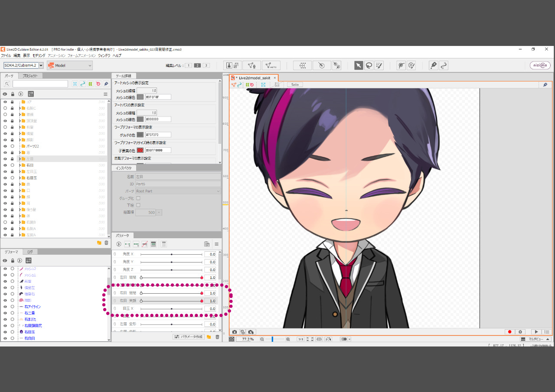Set edit level to 1

pos(188,65)
